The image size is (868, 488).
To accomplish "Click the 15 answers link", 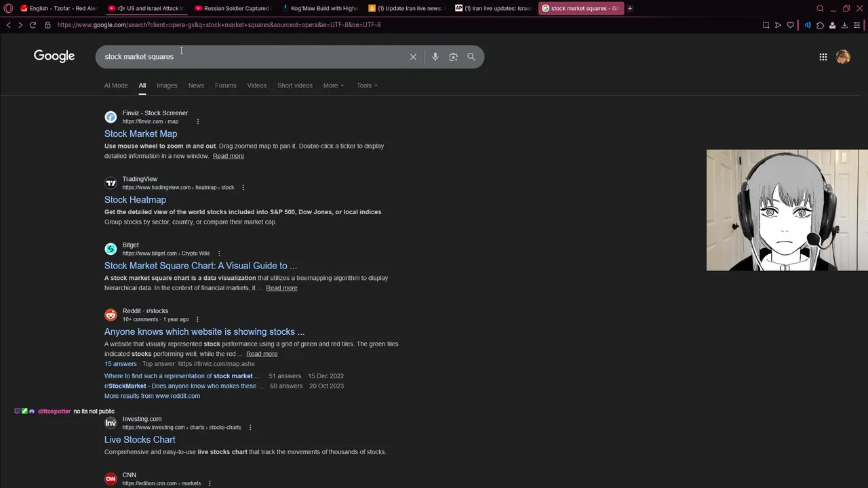I will pos(121,364).
